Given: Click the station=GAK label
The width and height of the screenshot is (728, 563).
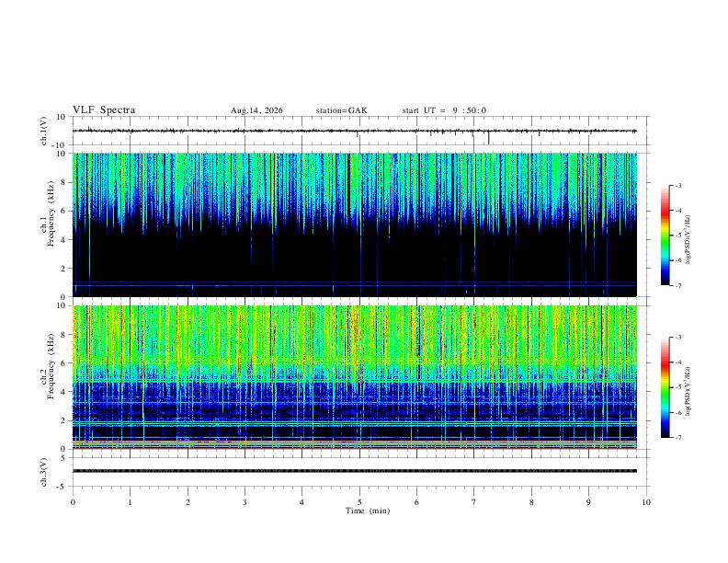Looking at the screenshot, I should point(342,110).
